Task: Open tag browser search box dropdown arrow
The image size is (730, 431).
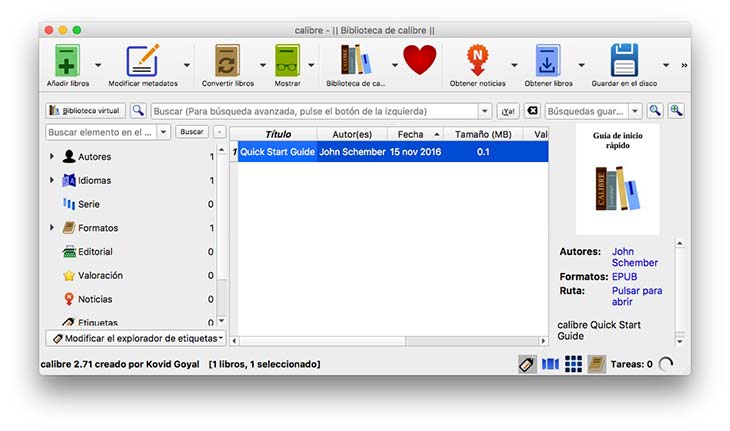Action: tap(163, 132)
